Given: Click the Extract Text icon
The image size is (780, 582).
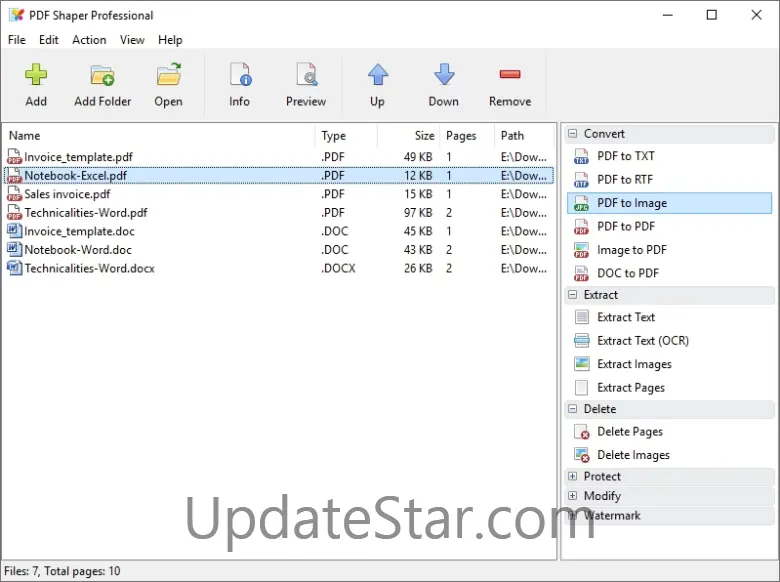Looking at the screenshot, I should [x=581, y=317].
